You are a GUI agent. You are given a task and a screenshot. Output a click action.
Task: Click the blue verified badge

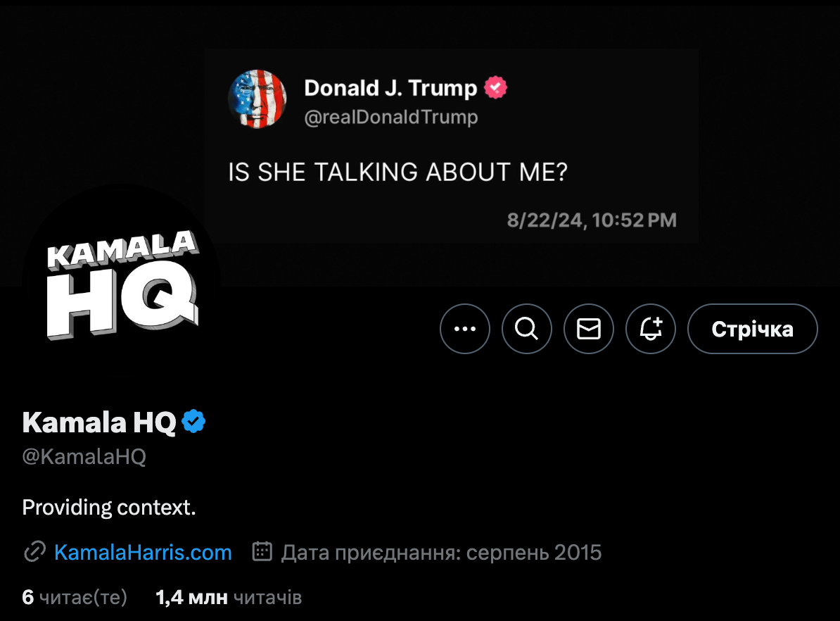193,422
